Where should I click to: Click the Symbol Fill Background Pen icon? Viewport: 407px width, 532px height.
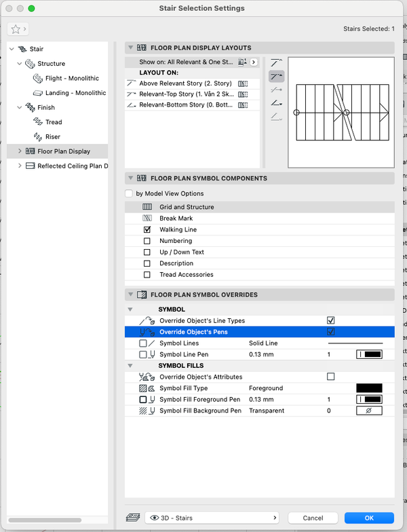tap(147, 411)
